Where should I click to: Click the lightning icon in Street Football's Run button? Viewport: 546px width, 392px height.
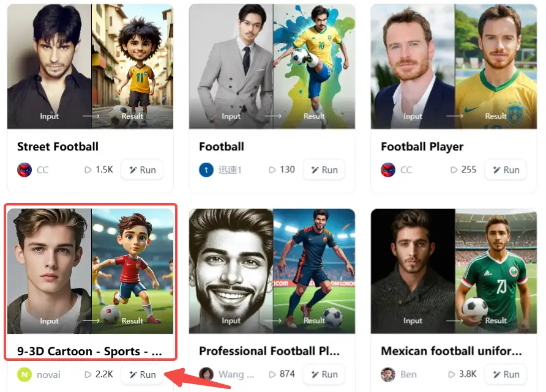133,170
